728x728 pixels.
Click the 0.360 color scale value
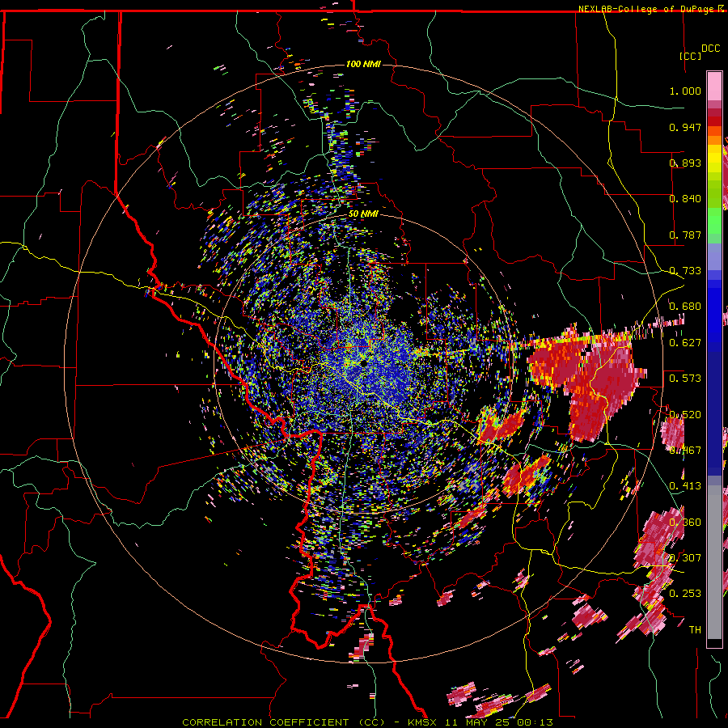click(x=685, y=523)
